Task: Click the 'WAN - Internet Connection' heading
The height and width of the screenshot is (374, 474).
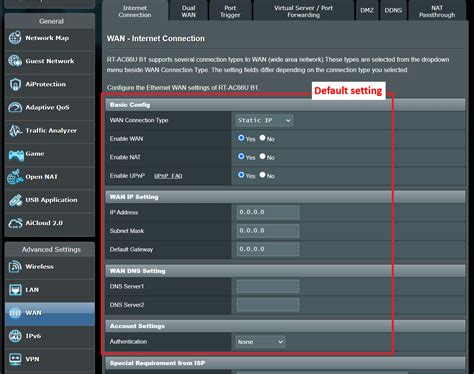Action: click(156, 39)
